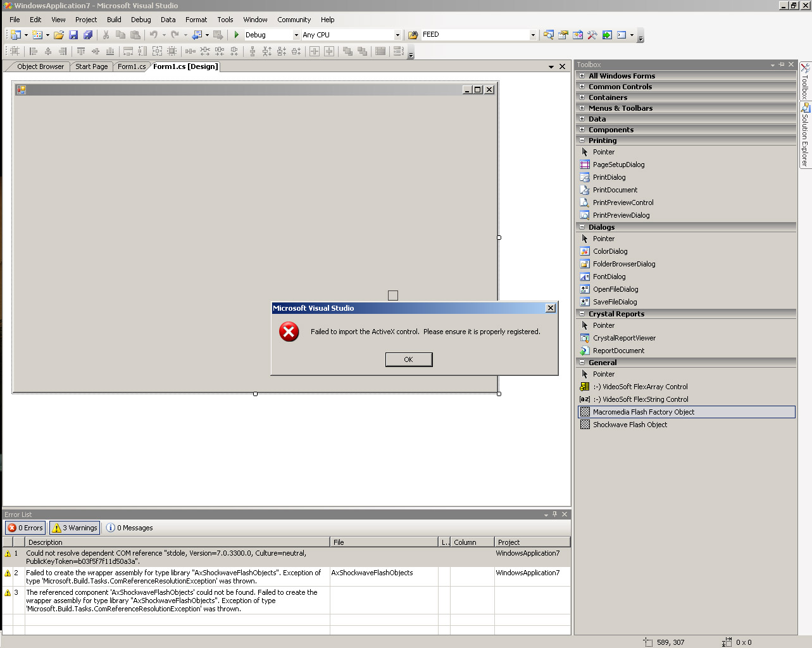The width and height of the screenshot is (812, 648).
Task: Open the File menu
Action: pos(15,20)
